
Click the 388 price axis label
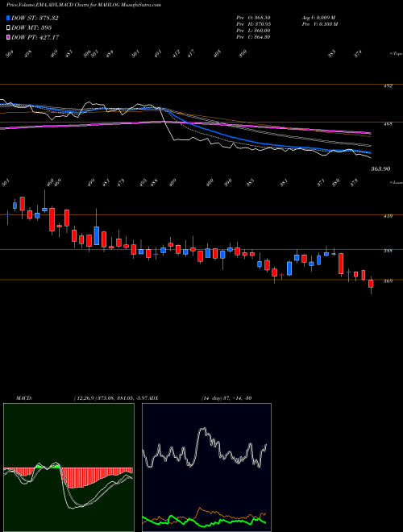click(x=388, y=251)
